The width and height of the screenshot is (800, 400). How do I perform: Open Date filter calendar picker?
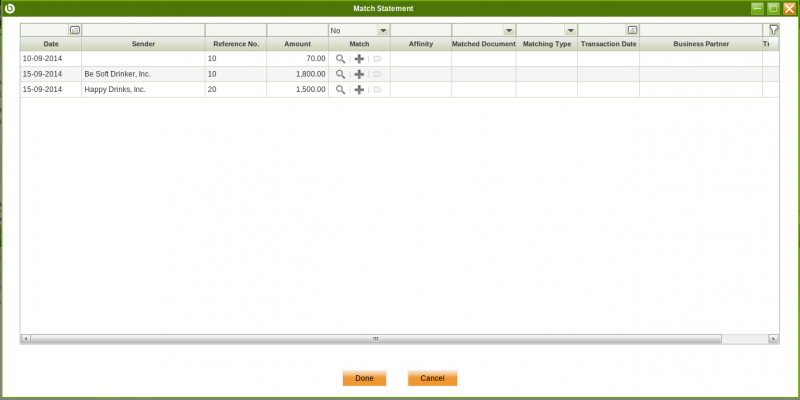click(74, 30)
